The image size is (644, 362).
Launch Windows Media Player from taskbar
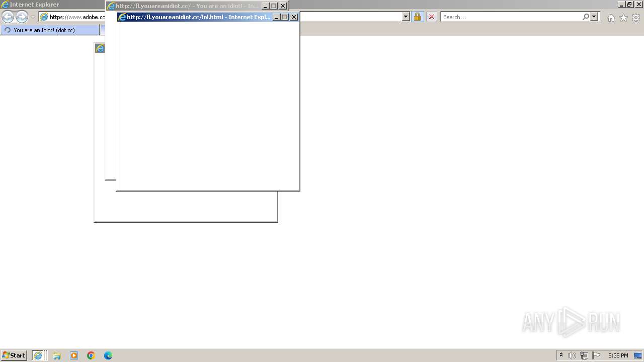coord(74,355)
